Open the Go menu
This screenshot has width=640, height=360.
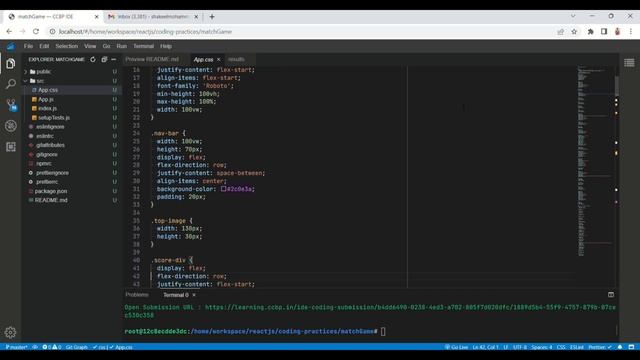pyautogui.click(x=107, y=46)
